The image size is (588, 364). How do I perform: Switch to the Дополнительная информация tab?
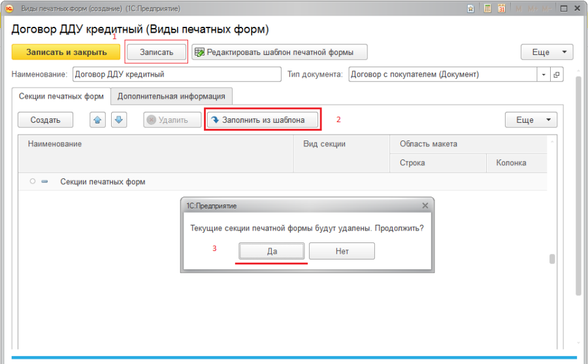[x=171, y=96]
